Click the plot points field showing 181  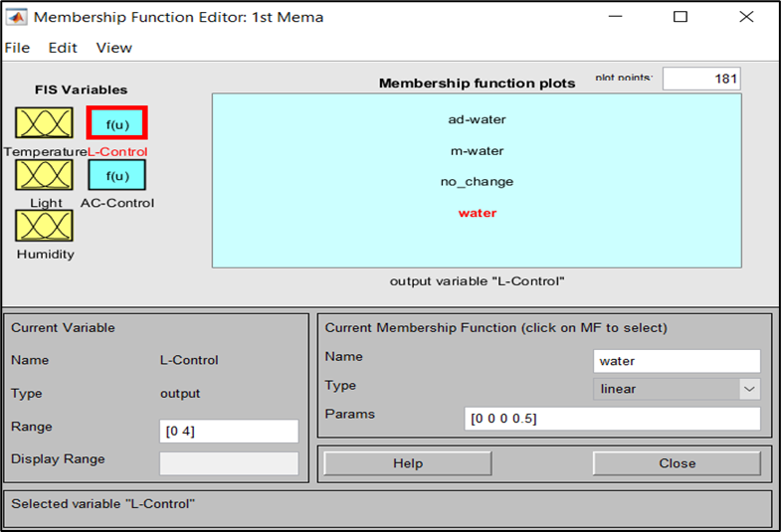[701, 79]
